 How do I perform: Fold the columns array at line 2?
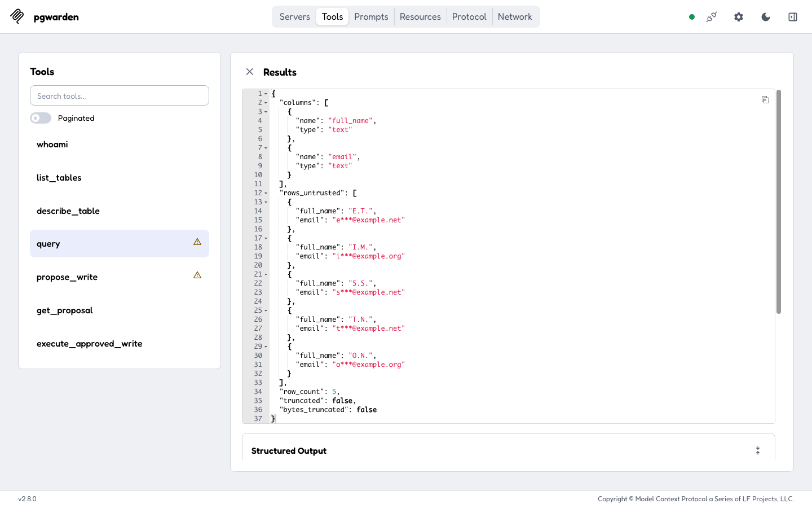(266, 103)
